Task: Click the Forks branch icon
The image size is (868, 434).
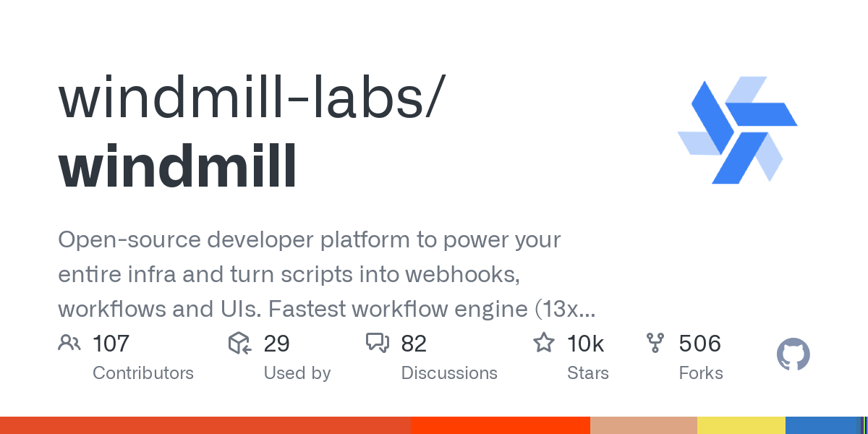Action: 655,343
